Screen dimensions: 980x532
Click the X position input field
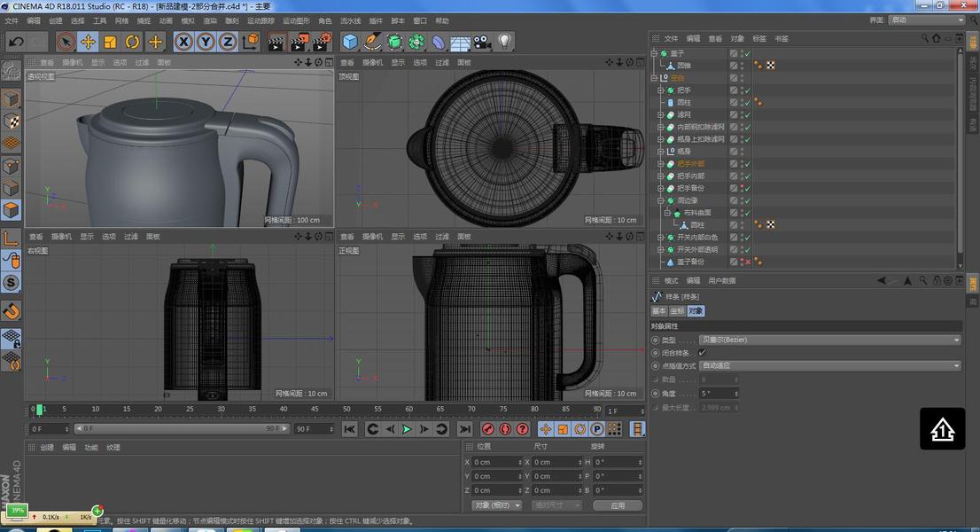pyautogui.click(x=496, y=462)
